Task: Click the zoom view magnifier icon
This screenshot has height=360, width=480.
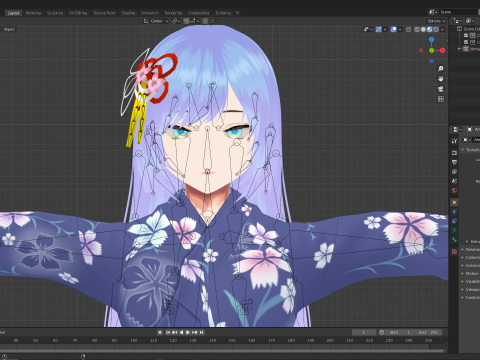Action: [441, 69]
